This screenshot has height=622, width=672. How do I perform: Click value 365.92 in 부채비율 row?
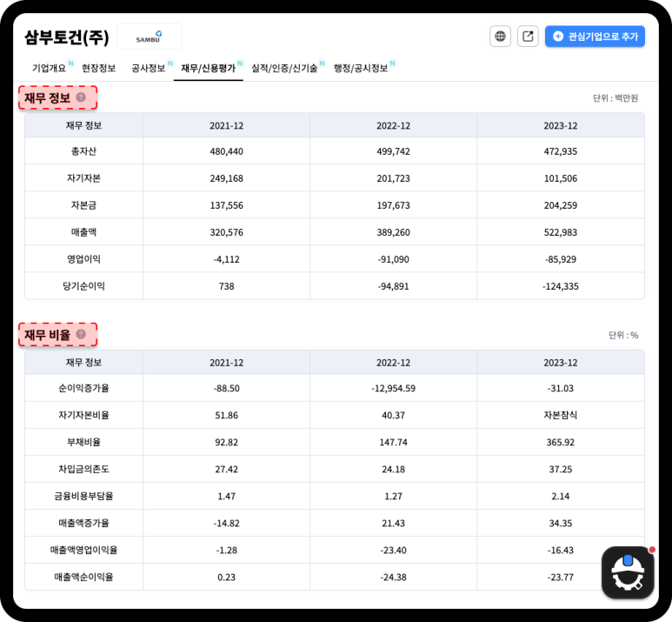pos(561,443)
